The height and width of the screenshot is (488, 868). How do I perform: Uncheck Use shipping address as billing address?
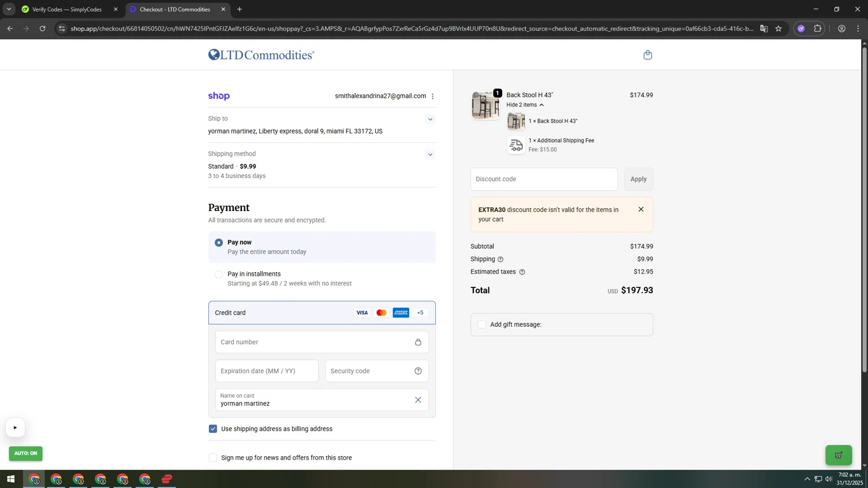tap(213, 429)
